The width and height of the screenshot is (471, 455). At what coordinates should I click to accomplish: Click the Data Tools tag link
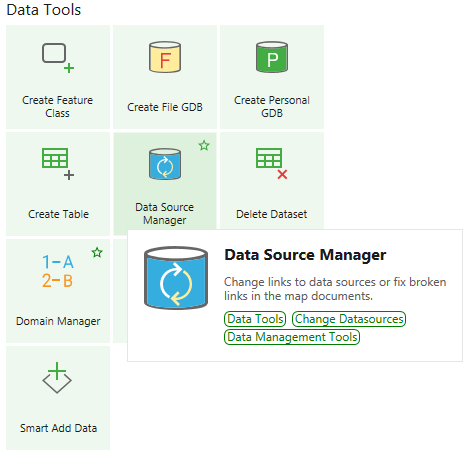tap(255, 319)
